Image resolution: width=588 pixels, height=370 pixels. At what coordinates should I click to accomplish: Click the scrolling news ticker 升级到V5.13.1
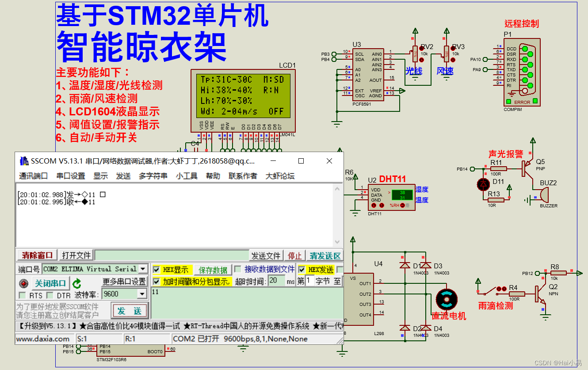coord(179,326)
